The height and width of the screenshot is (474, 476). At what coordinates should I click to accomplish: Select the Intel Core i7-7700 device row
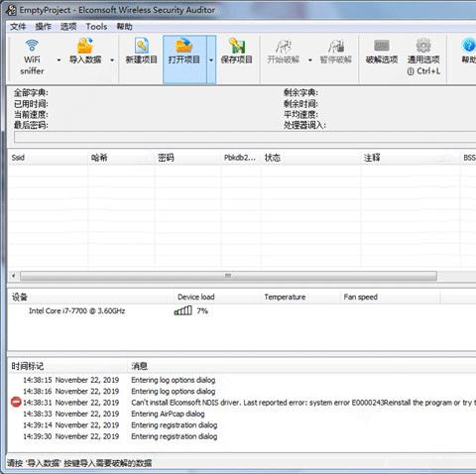[76, 311]
